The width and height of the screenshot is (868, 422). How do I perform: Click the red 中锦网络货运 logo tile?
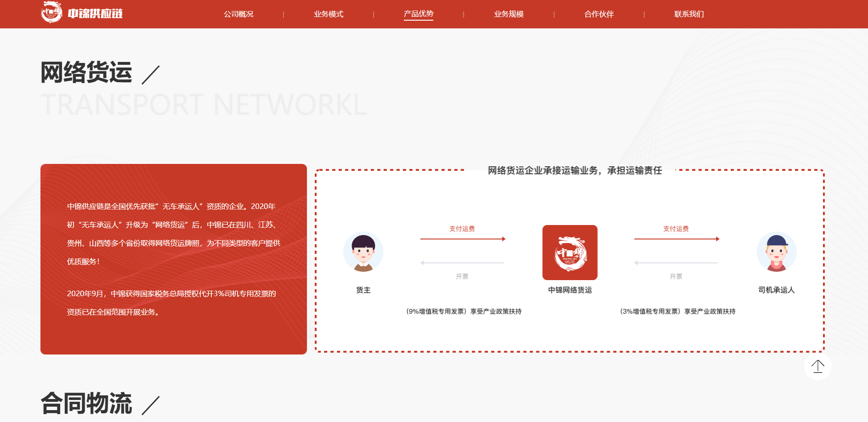570,253
